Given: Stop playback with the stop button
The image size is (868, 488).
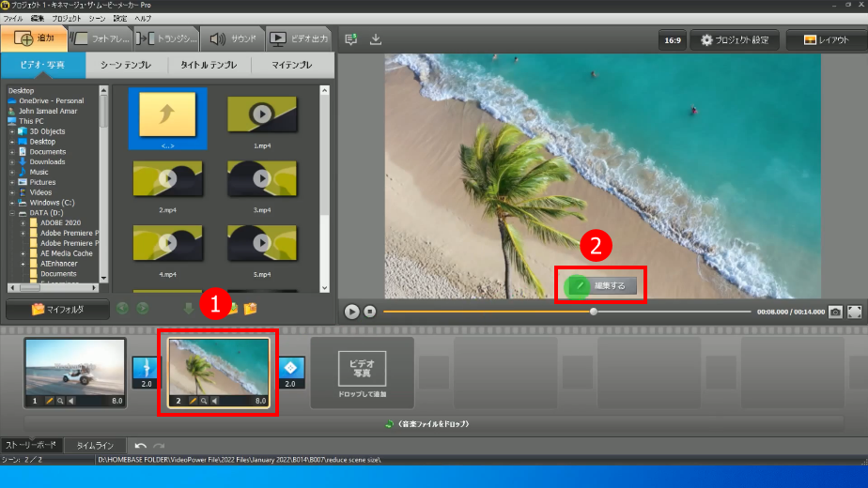Looking at the screenshot, I should (370, 312).
